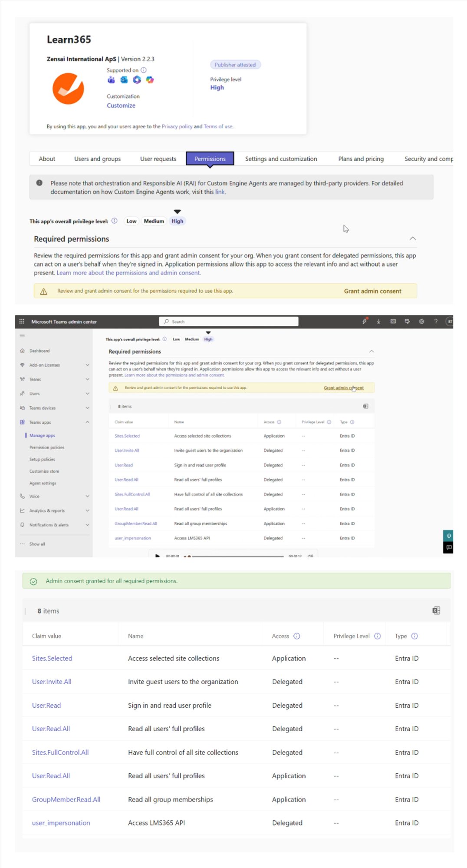
Task: Open the BT account avatar
Action: pos(450,321)
